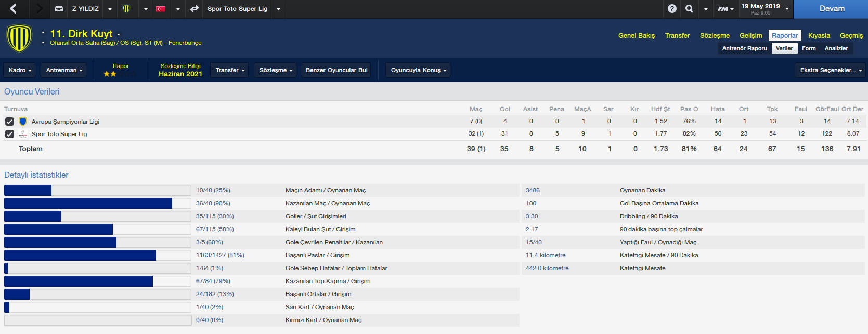
Task: Uncheck the Avrupa Şampiyonlar Ligi checkbox
Action: point(9,122)
